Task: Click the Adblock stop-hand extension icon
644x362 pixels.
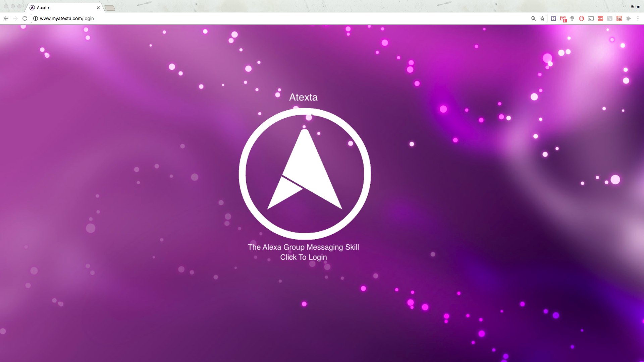Action: [x=582, y=18]
